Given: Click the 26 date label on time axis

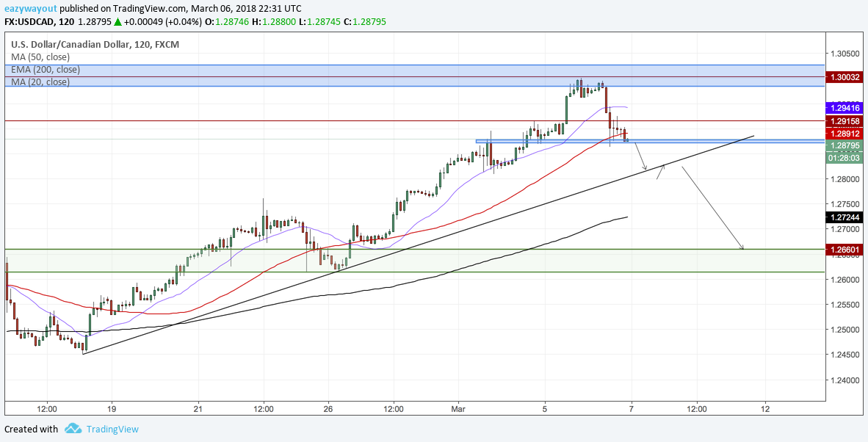Looking at the screenshot, I should 328,410.
